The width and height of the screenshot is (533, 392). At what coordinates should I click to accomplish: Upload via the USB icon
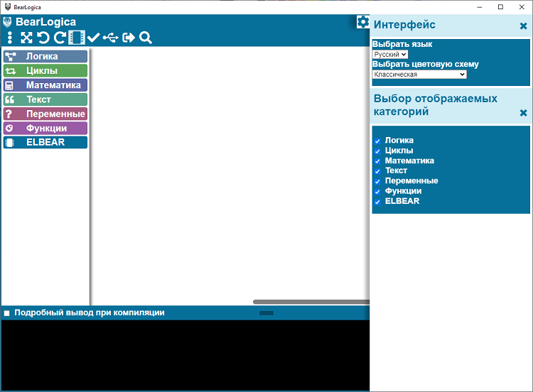pos(111,38)
